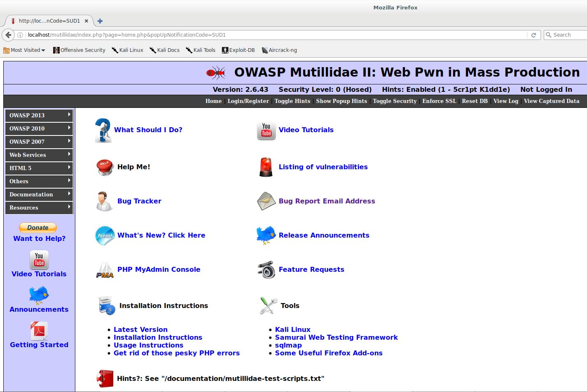587x392 pixels.
Task: Close the current browser tab
Action: click(86, 21)
